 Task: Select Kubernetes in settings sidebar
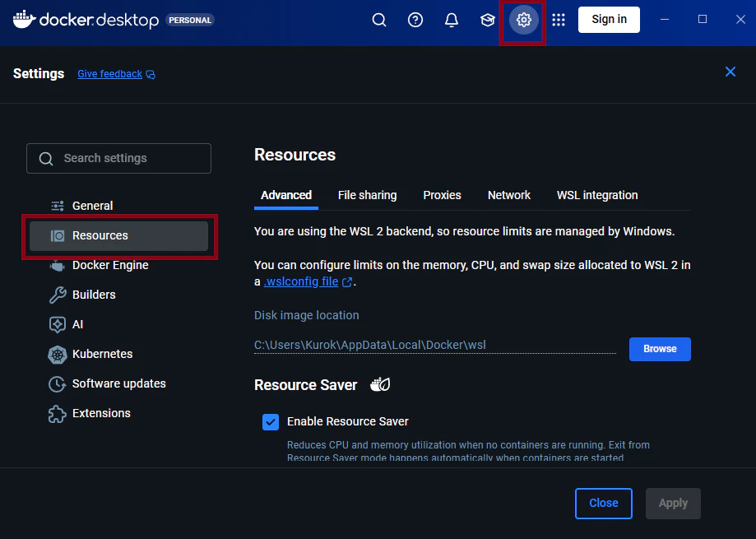point(118,355)
